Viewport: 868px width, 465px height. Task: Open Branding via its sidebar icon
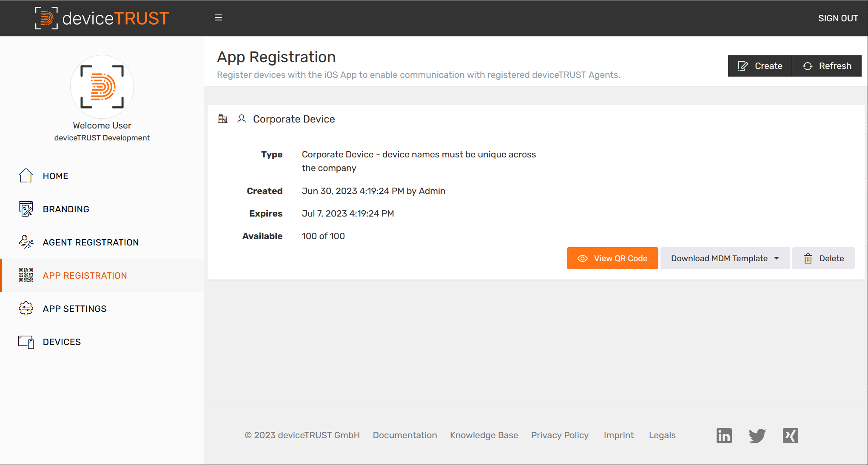click(x=26, y=208)
